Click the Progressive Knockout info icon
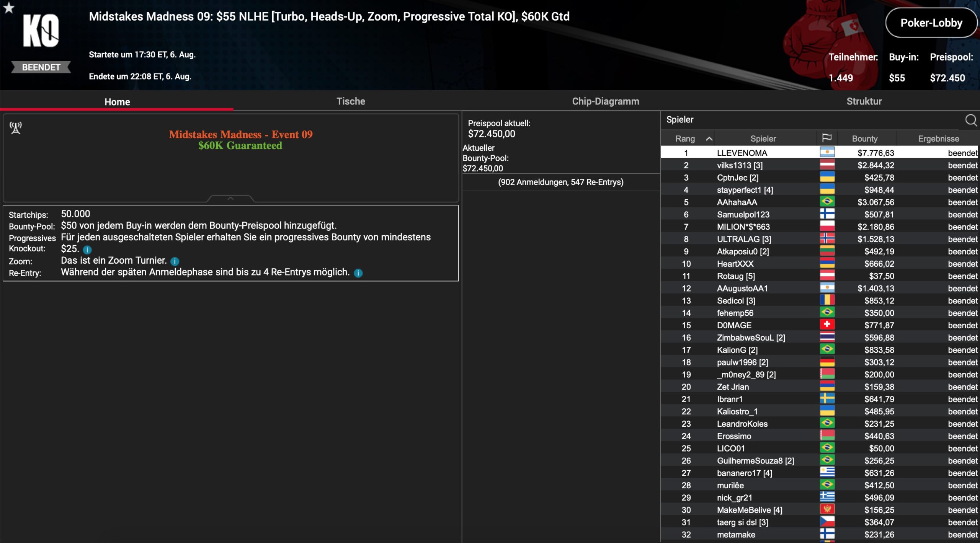This screenshot has width=980, height=543. coord(87,250)
